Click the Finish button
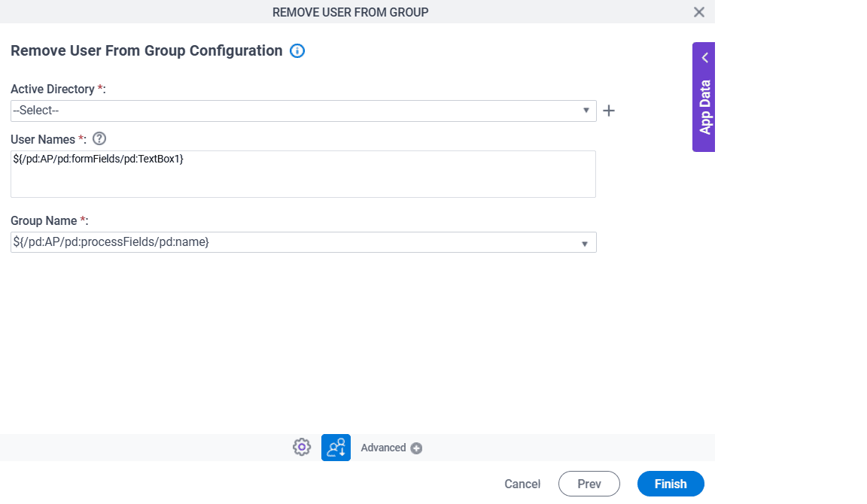 (x=671, y=484)
